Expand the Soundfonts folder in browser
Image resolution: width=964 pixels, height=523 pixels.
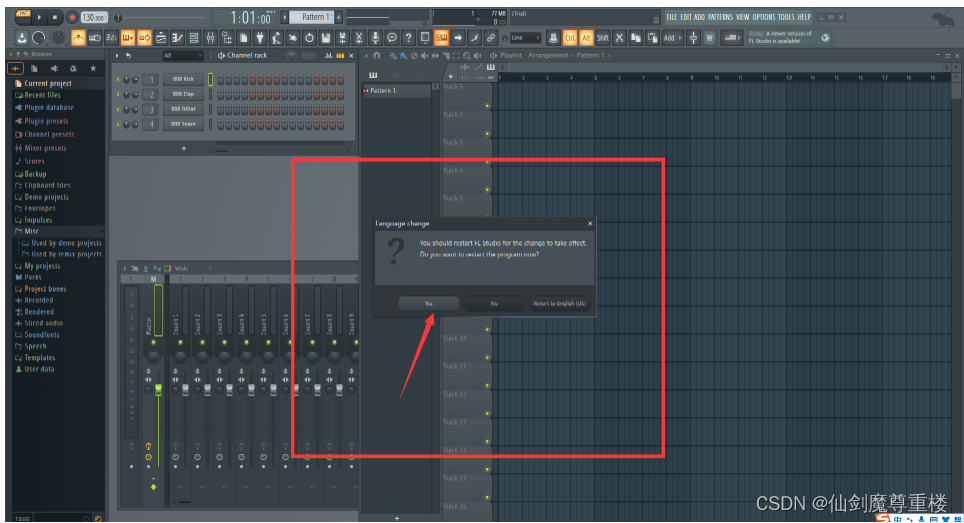(x=42, y=334)
